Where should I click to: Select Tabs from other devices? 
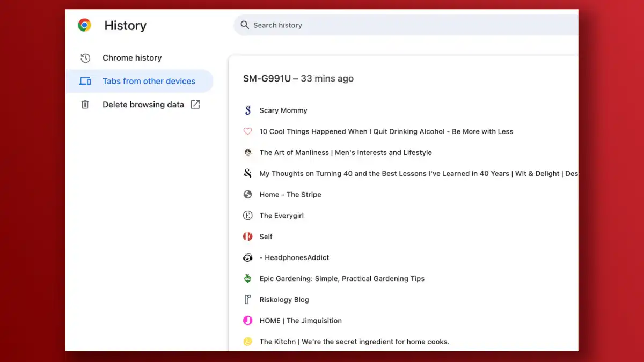point(149,82)
